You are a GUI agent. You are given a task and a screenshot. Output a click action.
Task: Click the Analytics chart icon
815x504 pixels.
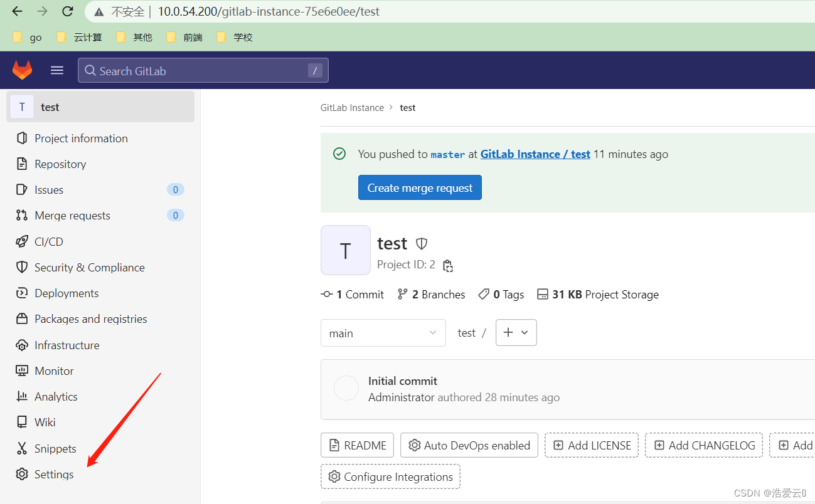click(22, 396)
